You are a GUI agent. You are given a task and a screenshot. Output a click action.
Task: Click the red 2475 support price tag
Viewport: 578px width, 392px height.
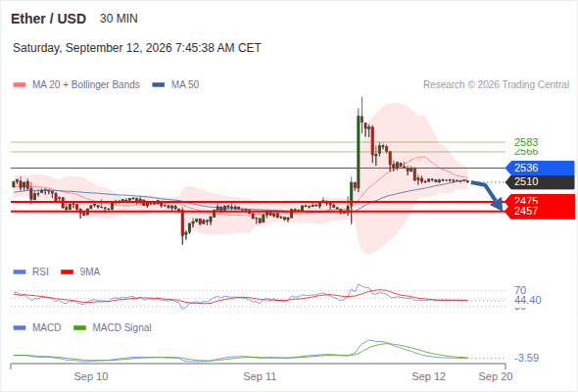541,200
